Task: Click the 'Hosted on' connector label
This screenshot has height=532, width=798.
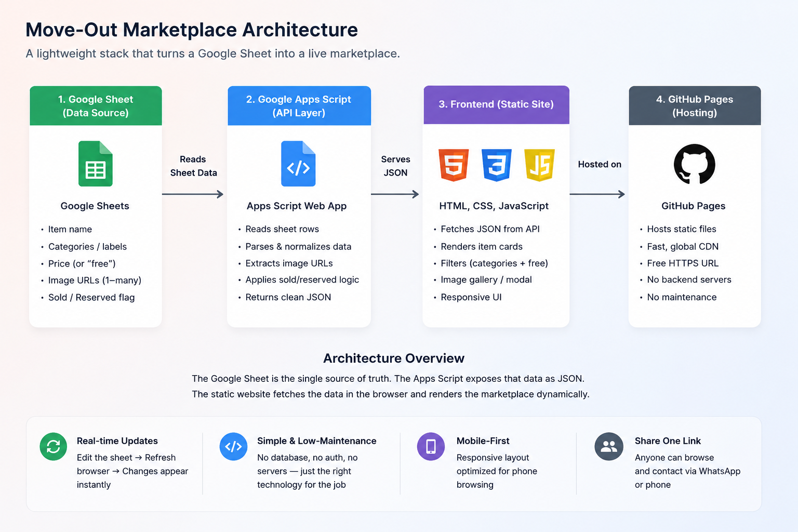Action: tap(600, 164)
